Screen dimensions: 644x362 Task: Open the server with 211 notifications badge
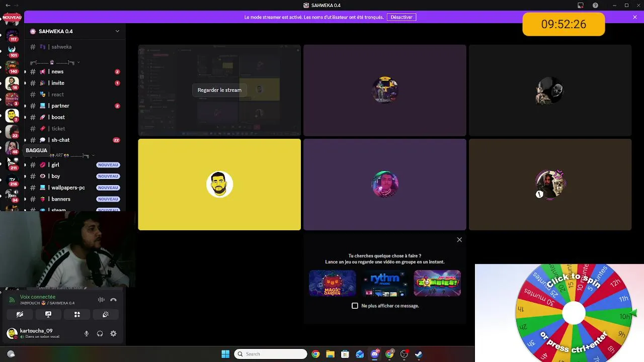pos(12,164)
